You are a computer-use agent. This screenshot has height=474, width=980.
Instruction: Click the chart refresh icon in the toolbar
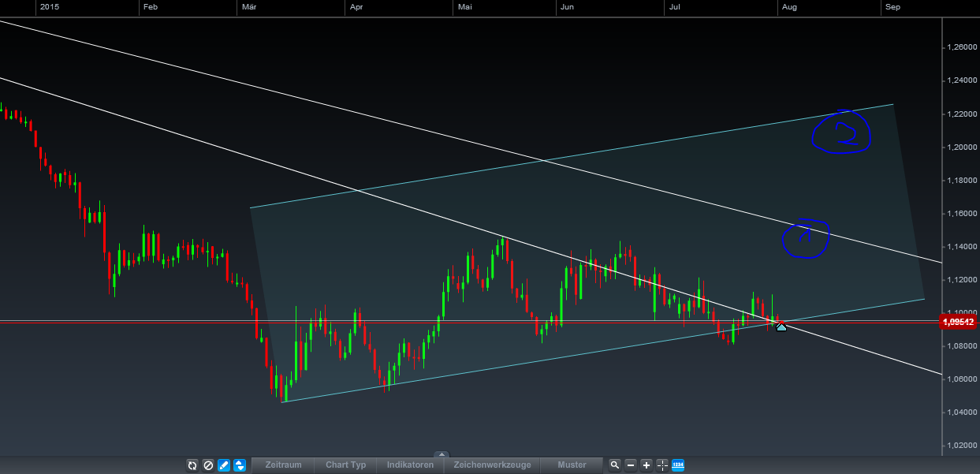(192, 465)
